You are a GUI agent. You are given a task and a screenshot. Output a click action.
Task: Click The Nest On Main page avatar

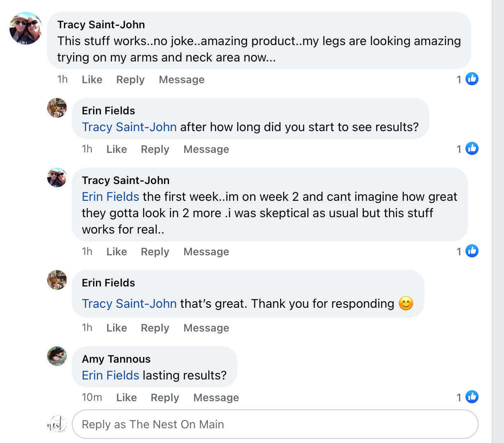pyautogui.click(x=57, y=424)
